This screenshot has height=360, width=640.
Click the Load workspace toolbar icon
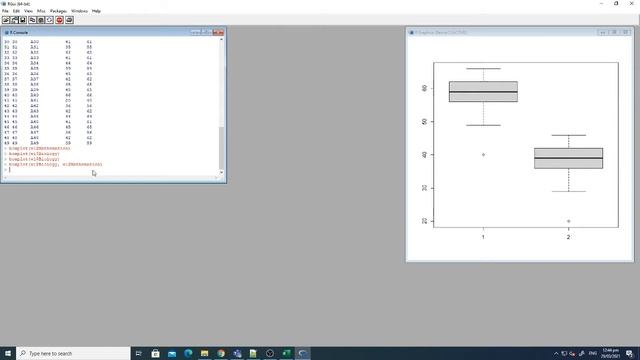(x=14, y=20)
